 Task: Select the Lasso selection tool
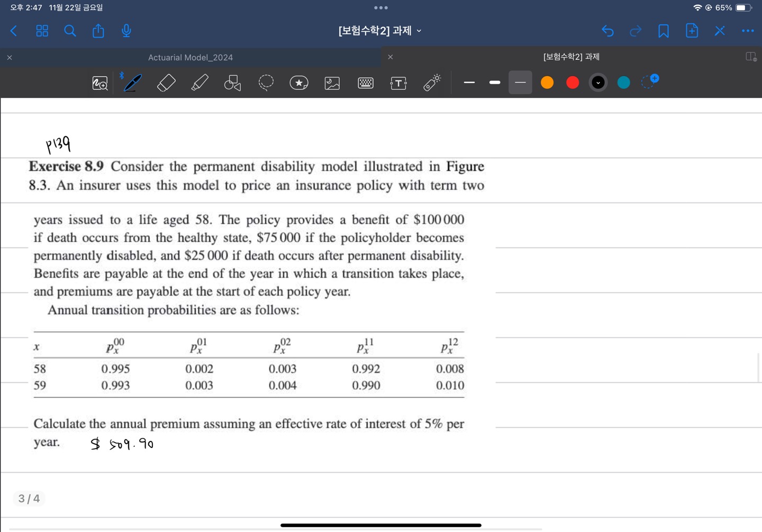266,83
